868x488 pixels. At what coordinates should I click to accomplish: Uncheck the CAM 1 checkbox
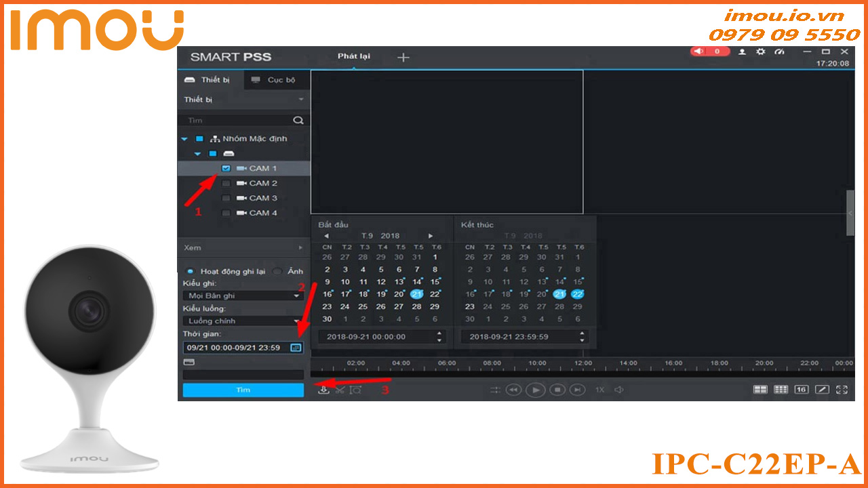(226, 168)
